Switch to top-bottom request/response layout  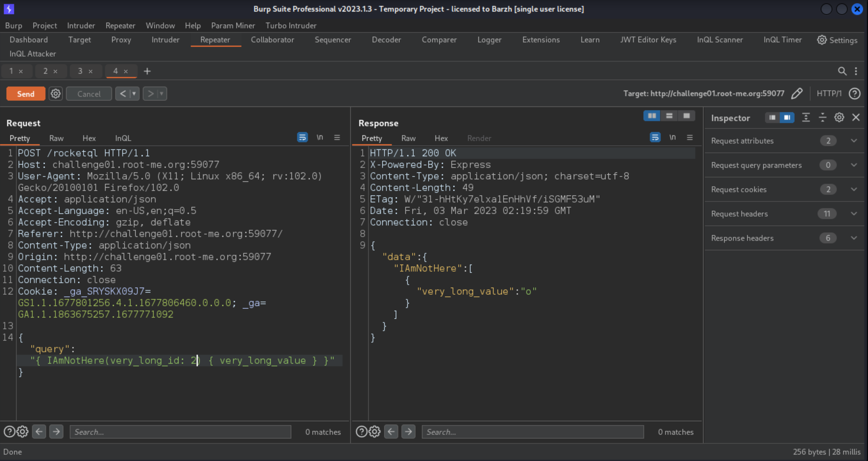click(x=669, y=116)
